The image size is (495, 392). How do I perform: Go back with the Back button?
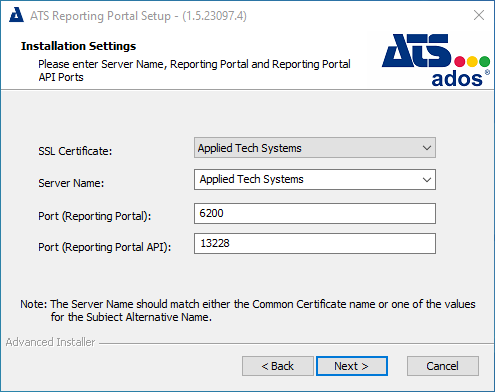pyautogui.click(x=278, y=366)
